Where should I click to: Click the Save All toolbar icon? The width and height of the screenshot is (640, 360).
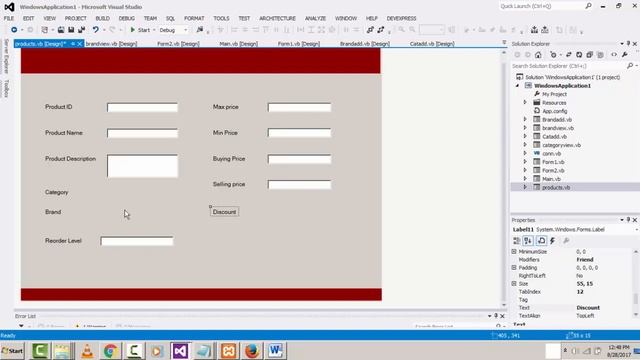coord(81,30)
